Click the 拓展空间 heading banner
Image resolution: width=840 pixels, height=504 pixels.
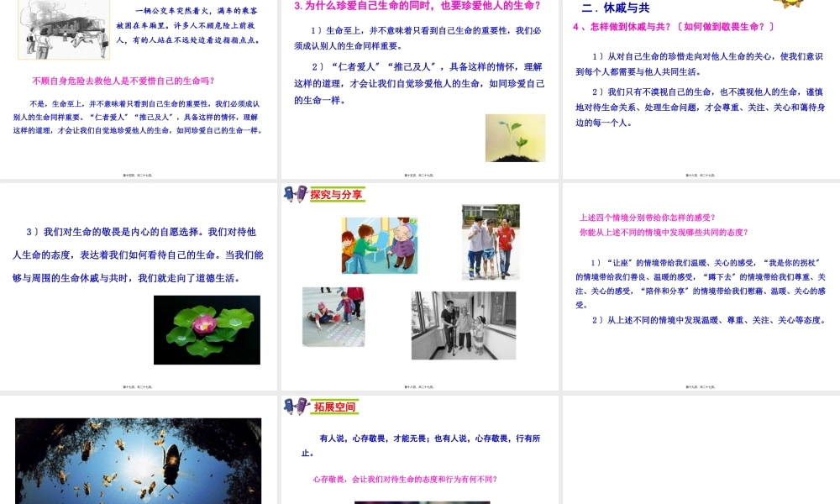[x=336, y=405]
